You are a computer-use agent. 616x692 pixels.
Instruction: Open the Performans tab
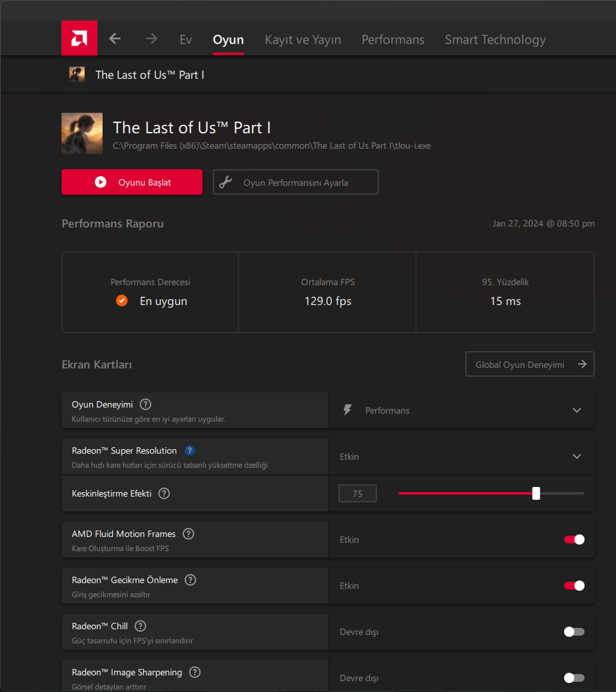click(393, 40)
